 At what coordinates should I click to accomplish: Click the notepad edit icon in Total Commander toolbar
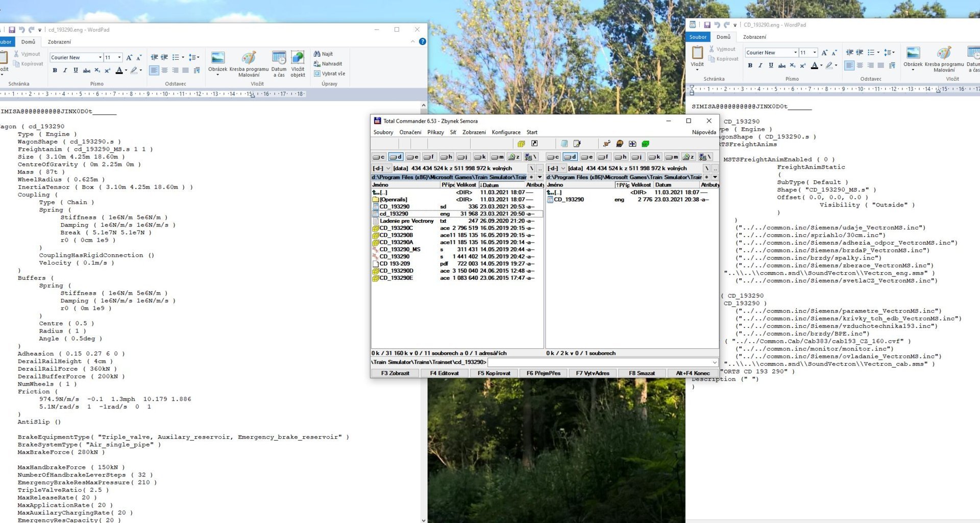[577, 144]
